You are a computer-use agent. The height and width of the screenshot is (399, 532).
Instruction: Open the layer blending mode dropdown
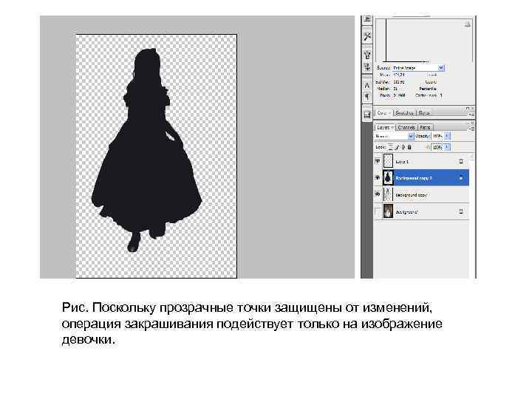pyautogui.click(x=411, y=136)
